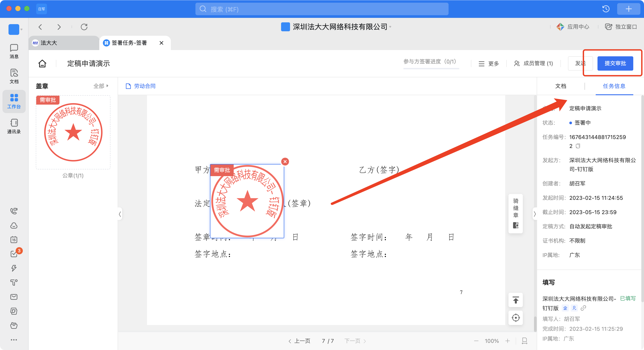This screenshot has height=350, width=644.
Task: Open the history clock icon in title bar
Action: (x=606, y=9)
